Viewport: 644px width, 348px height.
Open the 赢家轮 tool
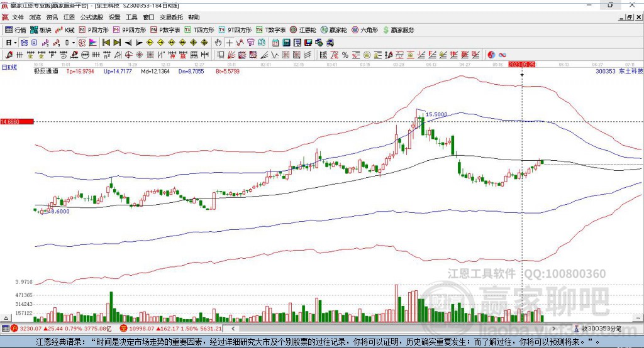click(334, 30)
